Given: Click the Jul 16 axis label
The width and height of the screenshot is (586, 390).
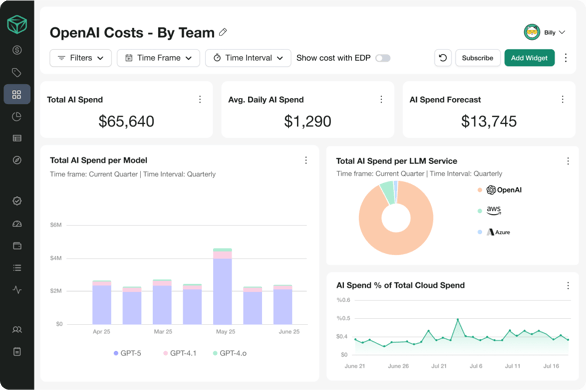Looking at the screenshot, I should pyautogui.click(x=551, y=366).
